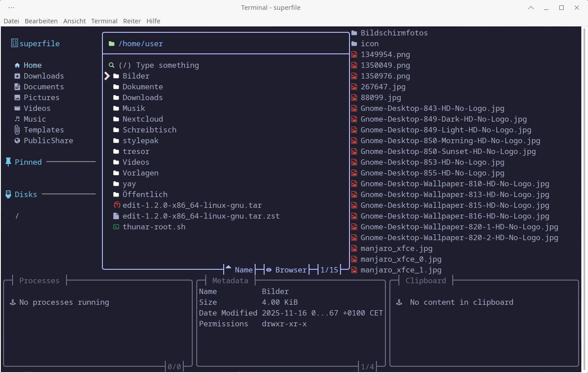Expand the Schreibtisch folder
The width and height of the screenshot is (588, 373).
(x=149, y=130)
